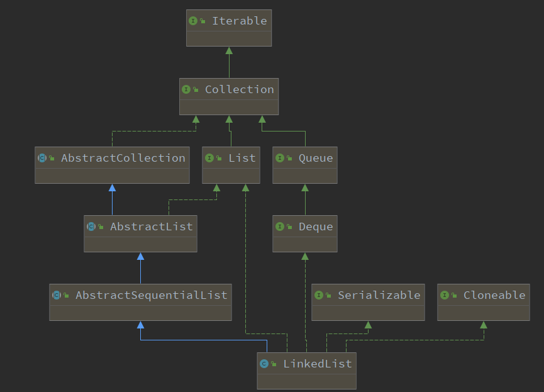The width and height of the screenshot is (544, 392).
Task: Click the public lock icon beside AbstractCollection
Action: 52,159
